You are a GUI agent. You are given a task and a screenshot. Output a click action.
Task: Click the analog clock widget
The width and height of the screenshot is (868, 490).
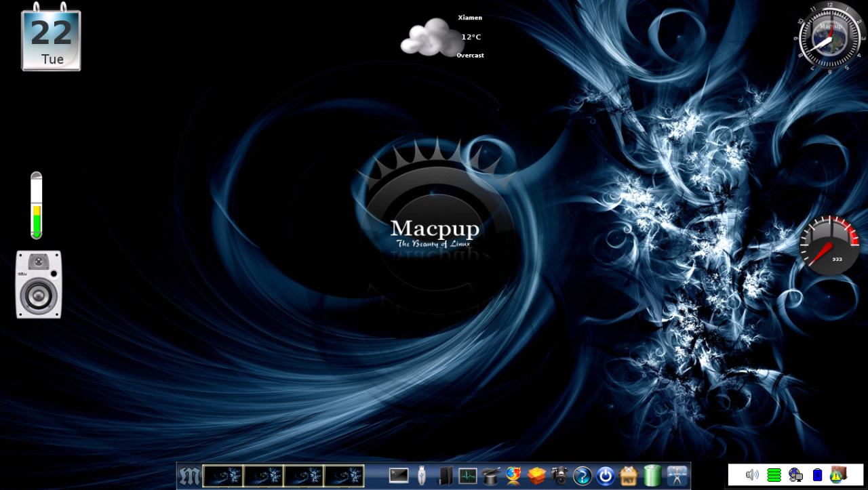[828, 35]
